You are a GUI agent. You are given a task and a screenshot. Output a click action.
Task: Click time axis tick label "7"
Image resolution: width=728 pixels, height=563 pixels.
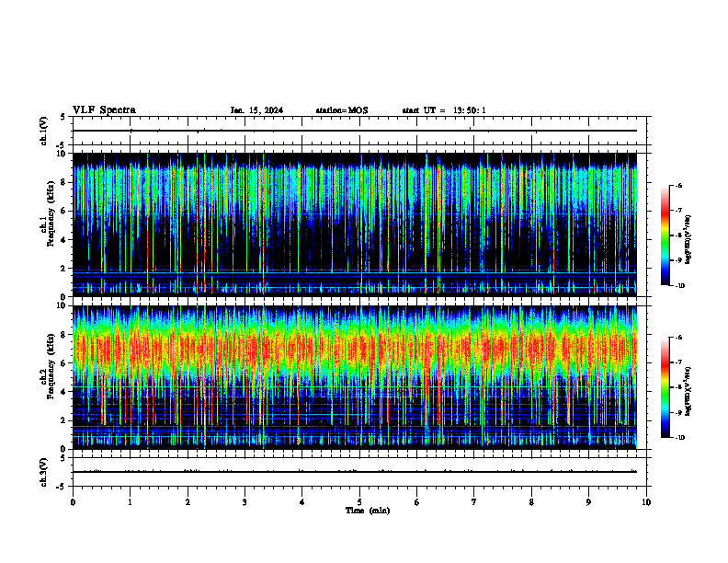[474, 502]
